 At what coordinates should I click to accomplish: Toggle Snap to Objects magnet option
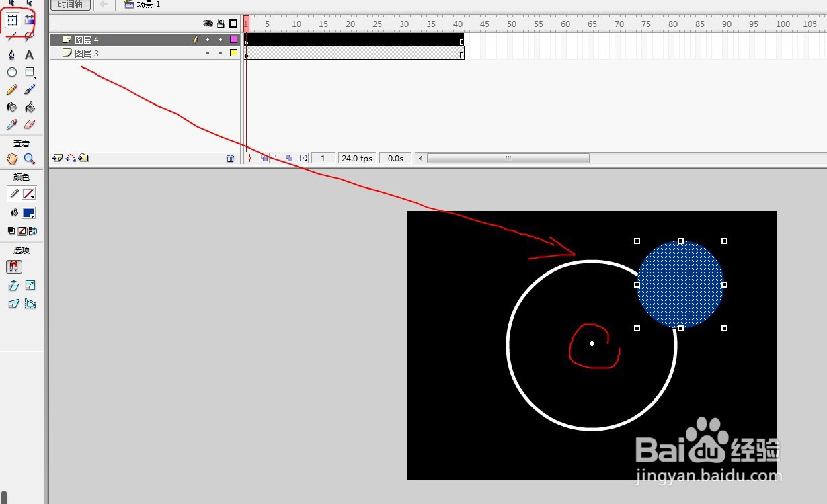14,267
